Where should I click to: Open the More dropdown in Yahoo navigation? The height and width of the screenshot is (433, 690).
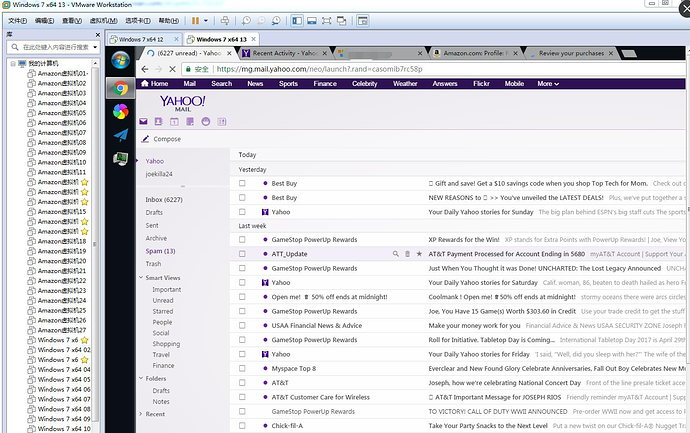(547, 84)
